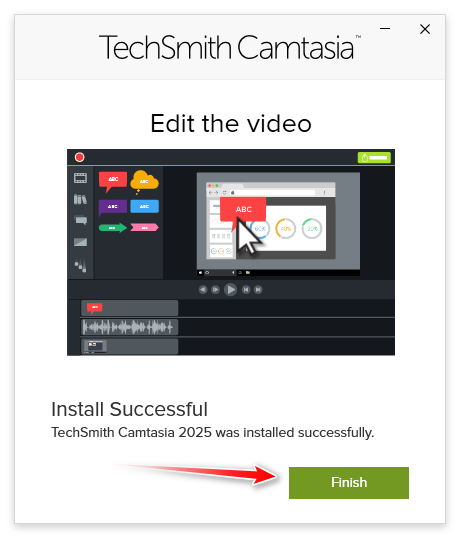Click the orange cloud ABC callout

pos(144,182)
